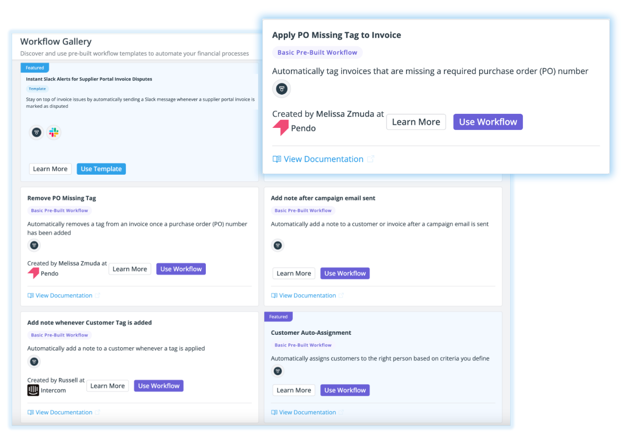Click the Pendo logo in Remove PO Missing Tag card
Image resolution: width=624 pixels, height=440 pixels.
pyautogui.click(x=33, y=272)
